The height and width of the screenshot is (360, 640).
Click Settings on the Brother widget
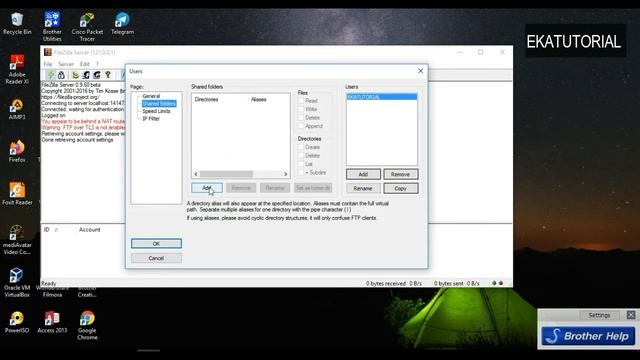click(599, 315)
